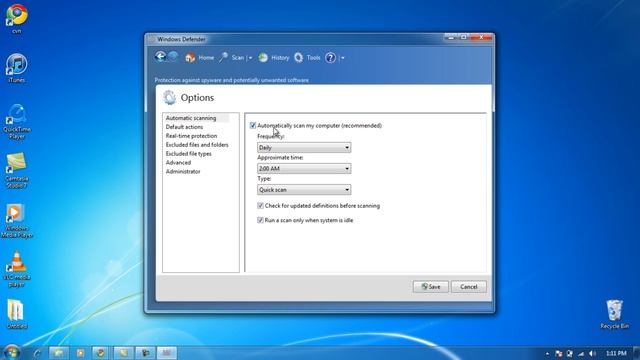Click the Options gear icon beside heading
This screenshot has width=640, height=360.
pyautogui.click(x=169, y=98)
